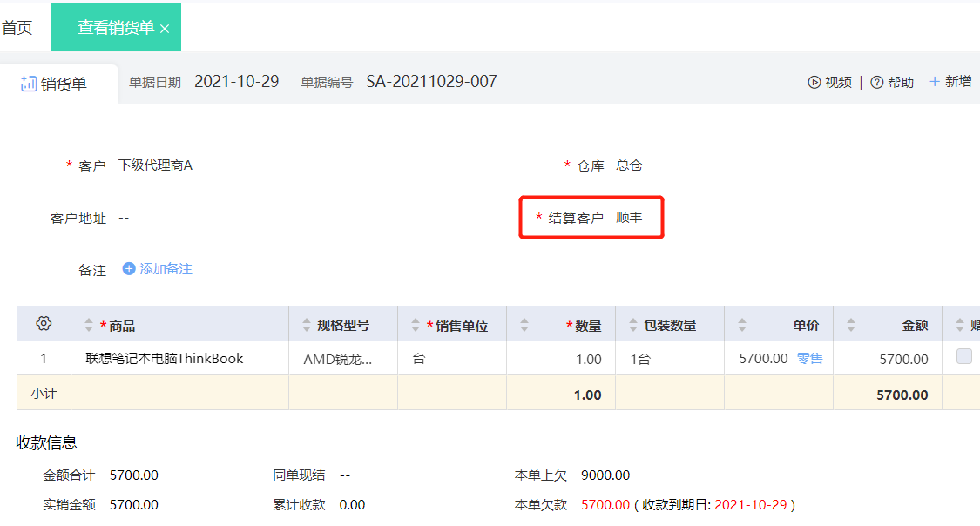
Task: Sort by 商品 column arrows
Action: (89, 325)
